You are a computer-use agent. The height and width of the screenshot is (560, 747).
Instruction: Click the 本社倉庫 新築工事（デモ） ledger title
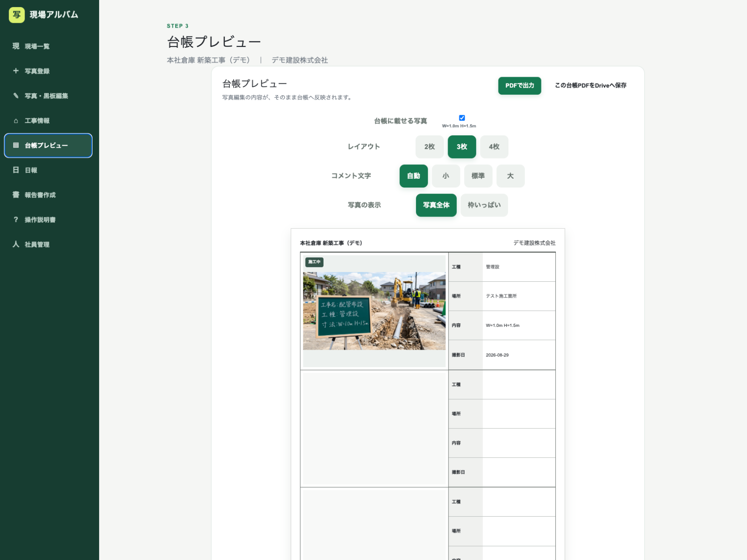click(x=331, y=243)
